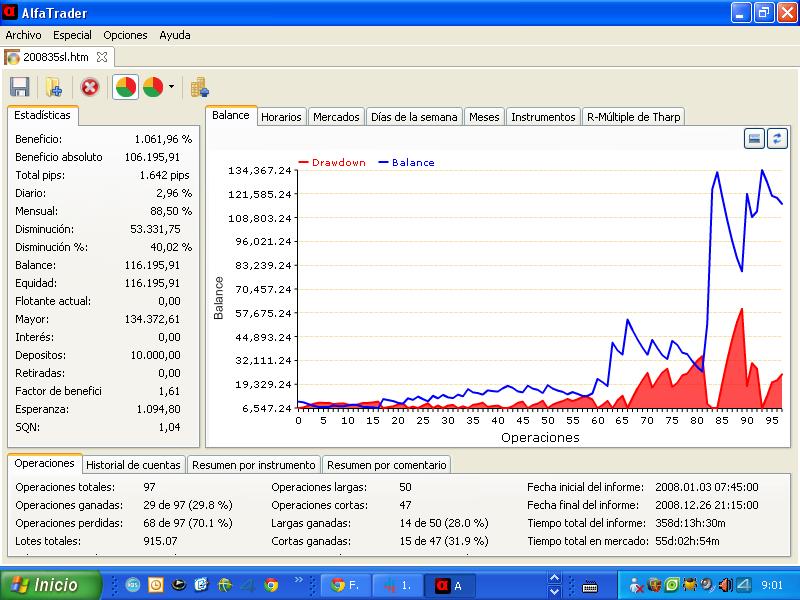Expand the quick launch overflow chevron
Viewport: 800px width, 600px height.
point(298,580)
